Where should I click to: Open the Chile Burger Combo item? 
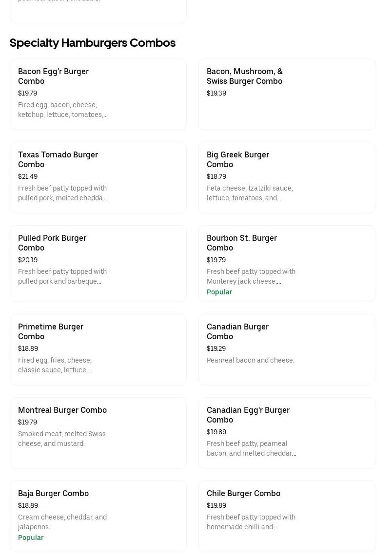click(243, 493)
